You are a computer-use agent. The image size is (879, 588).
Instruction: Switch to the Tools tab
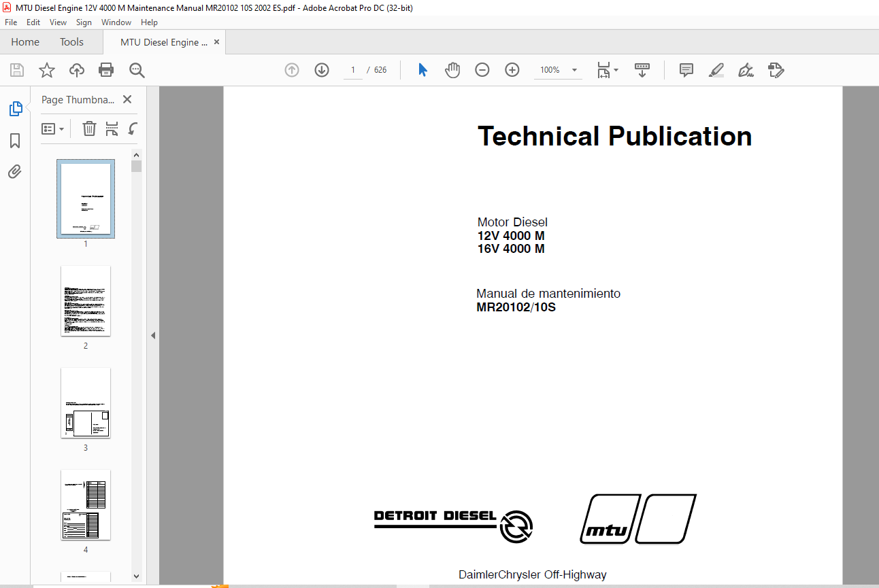tap(71, 42)
